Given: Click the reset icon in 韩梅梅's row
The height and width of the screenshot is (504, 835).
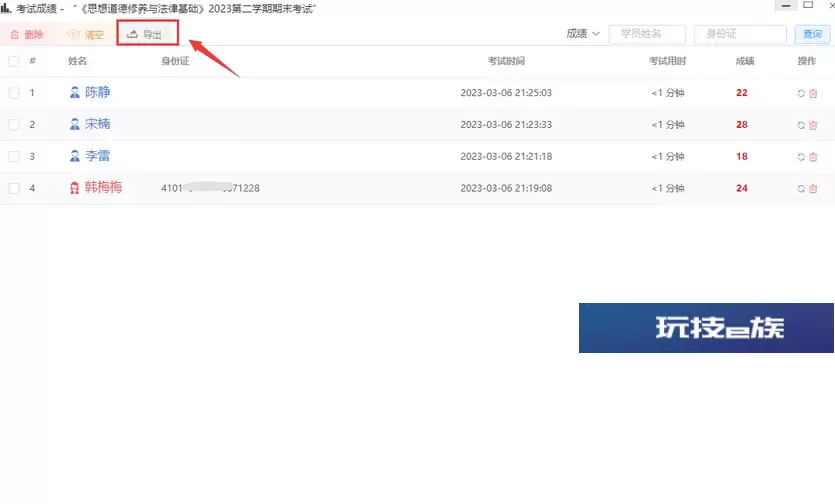Looking at the screenshot, I should coord(801,189).
